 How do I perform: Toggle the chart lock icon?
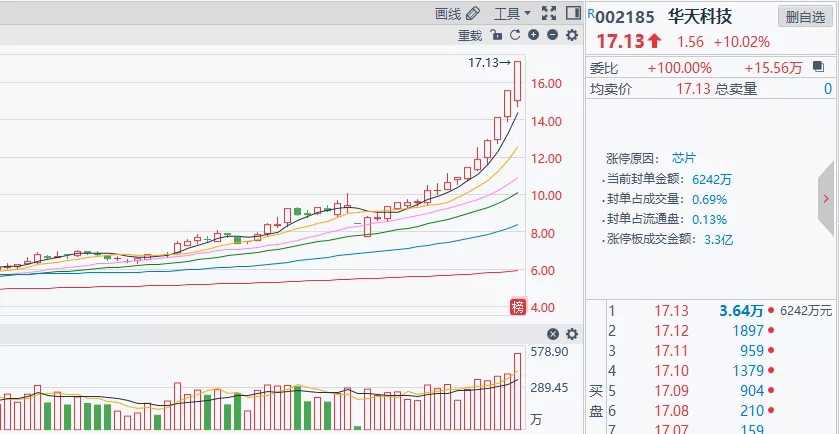[496, 35]
